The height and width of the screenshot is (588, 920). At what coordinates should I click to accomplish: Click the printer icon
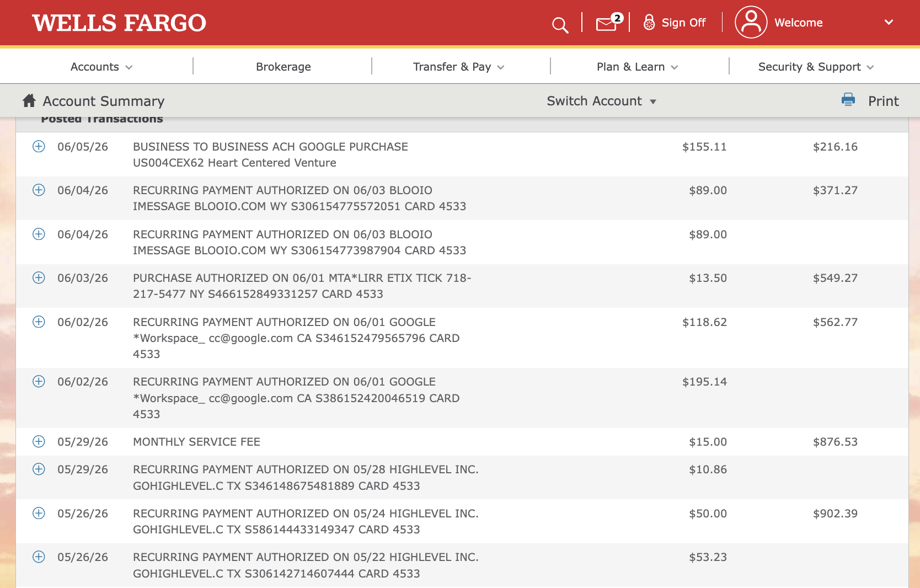[x=848, y=99]
